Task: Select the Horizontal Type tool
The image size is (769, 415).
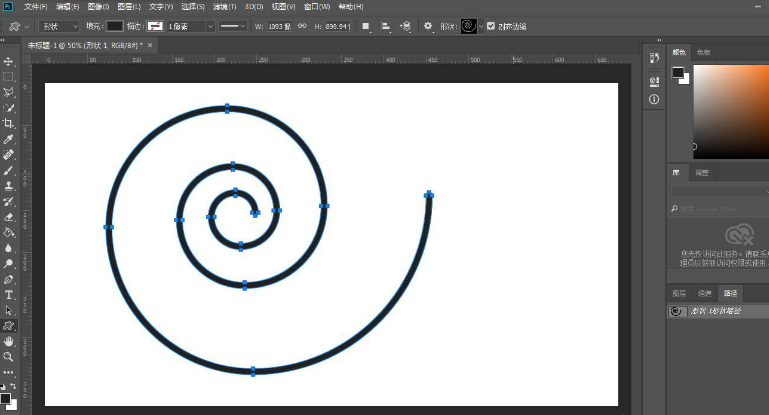Action: coord(8,295)
